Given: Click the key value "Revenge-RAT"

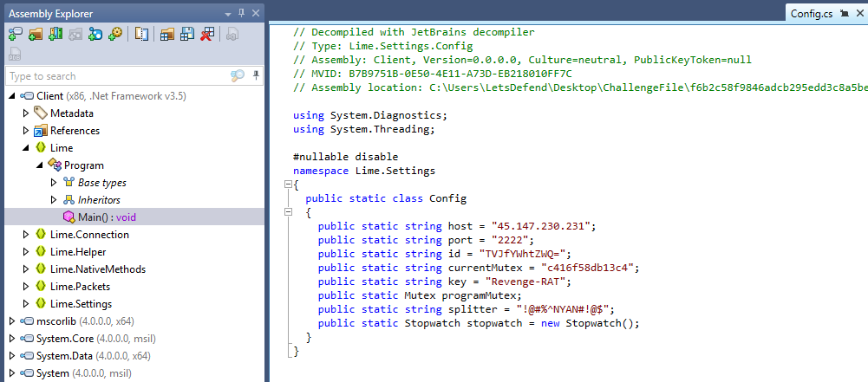Looking at the screenshot, I should 525,282.
